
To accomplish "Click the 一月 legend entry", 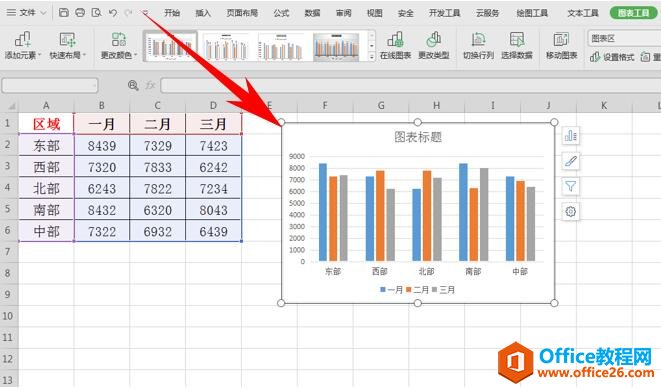I will click(x=392, y=290).
